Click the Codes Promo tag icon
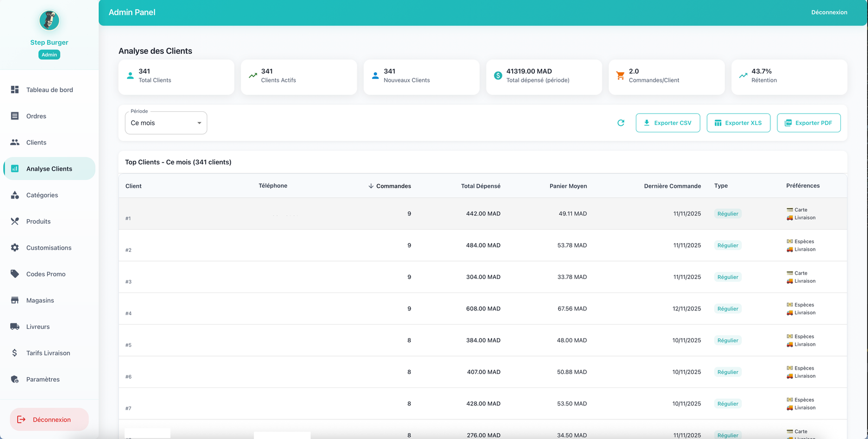868x439 pixels. click(x=15, y=274)
